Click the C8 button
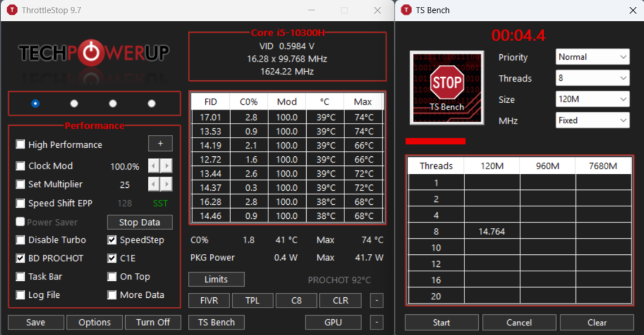644x335 pixels. pyautogui.click(x=297, y=301)
